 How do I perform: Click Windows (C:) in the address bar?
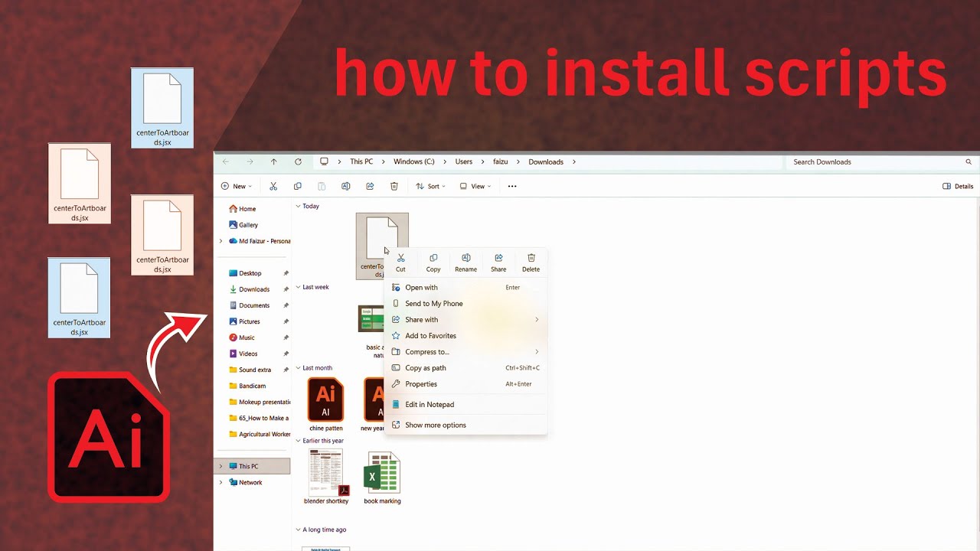coord(413,161)
